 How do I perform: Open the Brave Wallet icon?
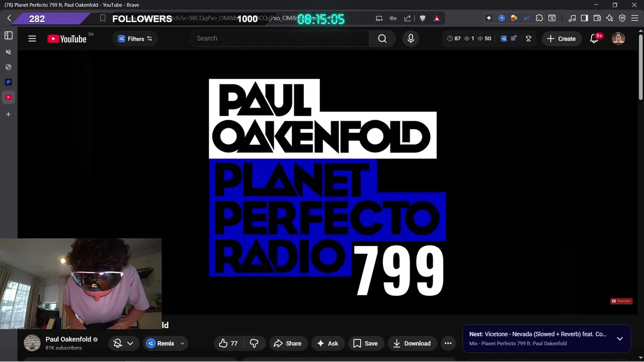coord(597,18)
